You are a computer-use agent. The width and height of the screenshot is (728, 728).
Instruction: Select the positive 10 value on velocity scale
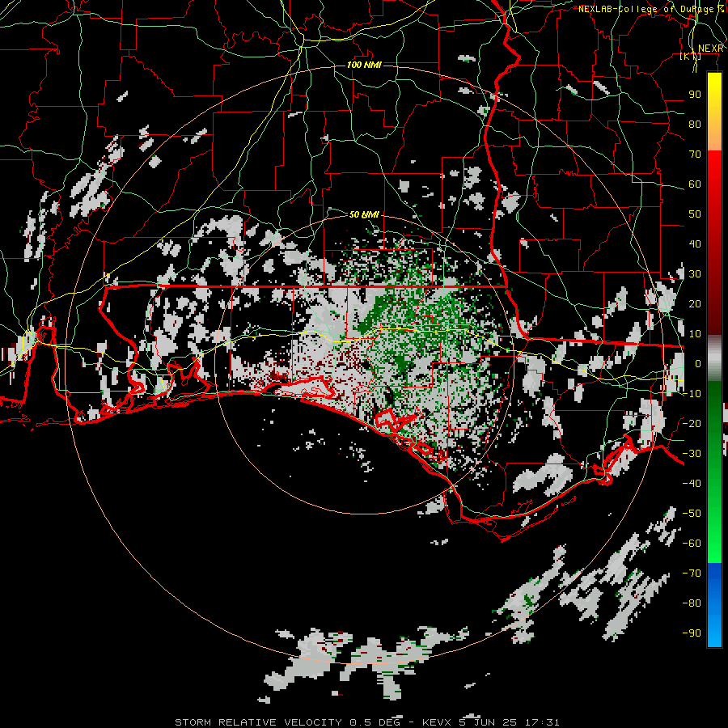tap(695, 334)
